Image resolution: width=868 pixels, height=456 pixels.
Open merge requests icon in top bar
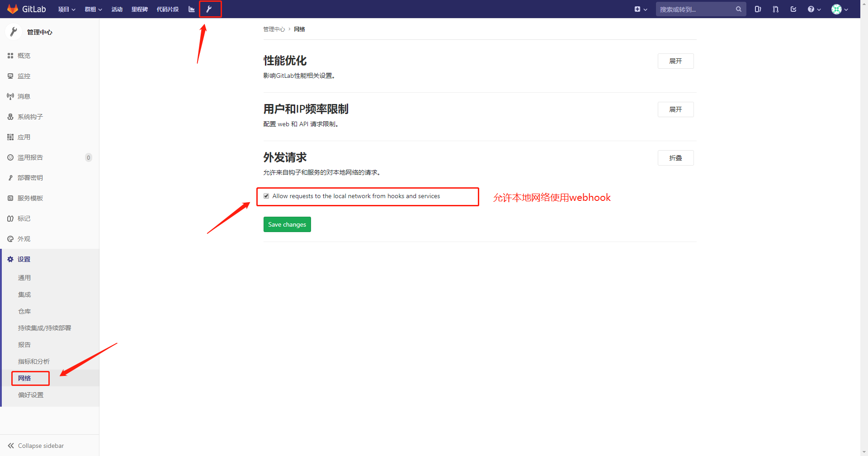[x=776, y=9]
